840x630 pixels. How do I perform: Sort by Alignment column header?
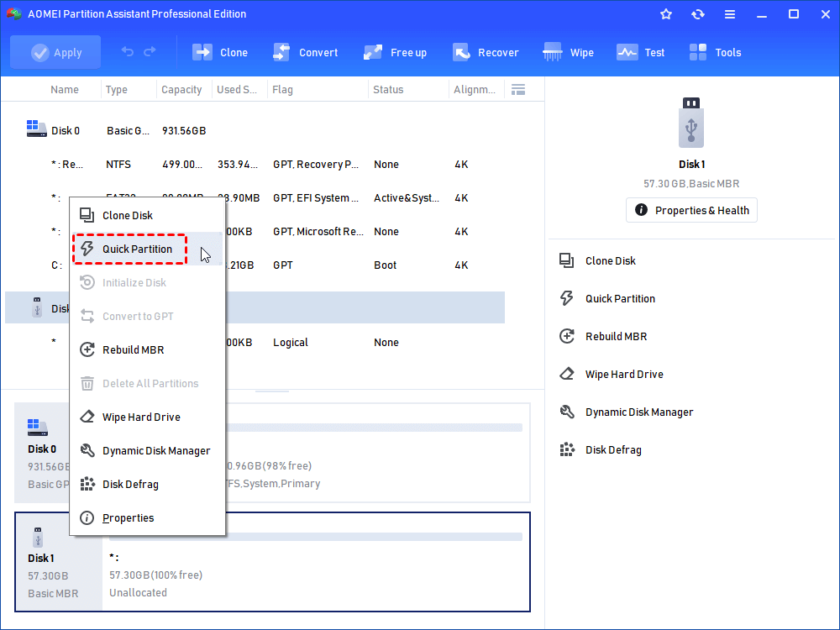(474, 90)
